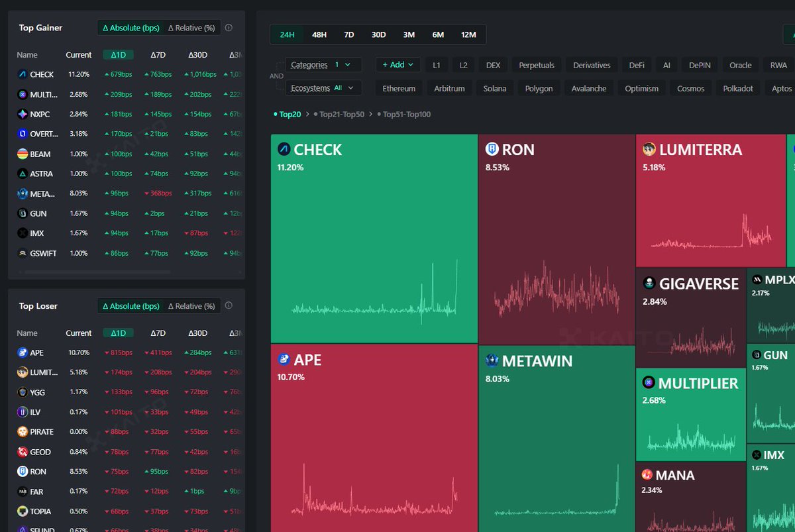Image resolution: width=795 pixels, height=532 pixels.
Task: Switch to the 7D timeframe tab
Action: point(348,34)
